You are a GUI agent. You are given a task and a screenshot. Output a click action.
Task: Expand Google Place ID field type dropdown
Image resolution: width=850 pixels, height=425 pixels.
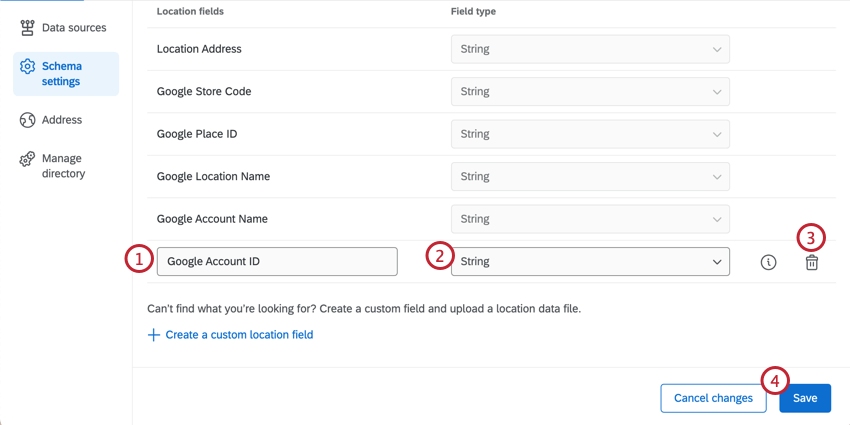coord(590,134)
